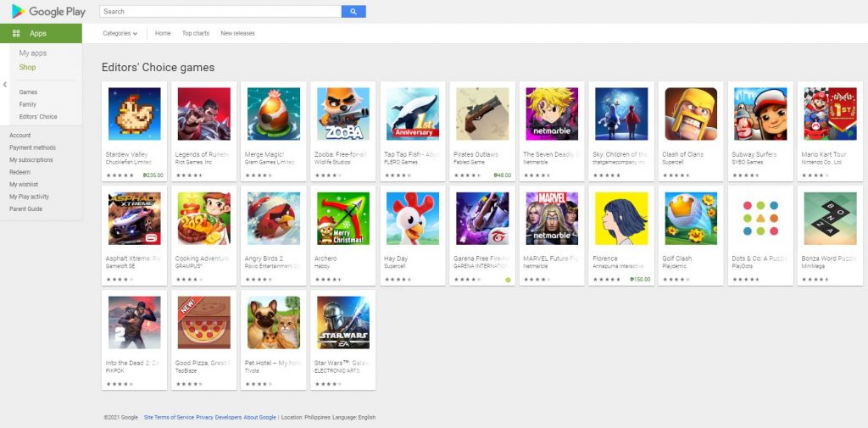Open Star Wars Galaxy of Heroes icon

tap(343, 322)
